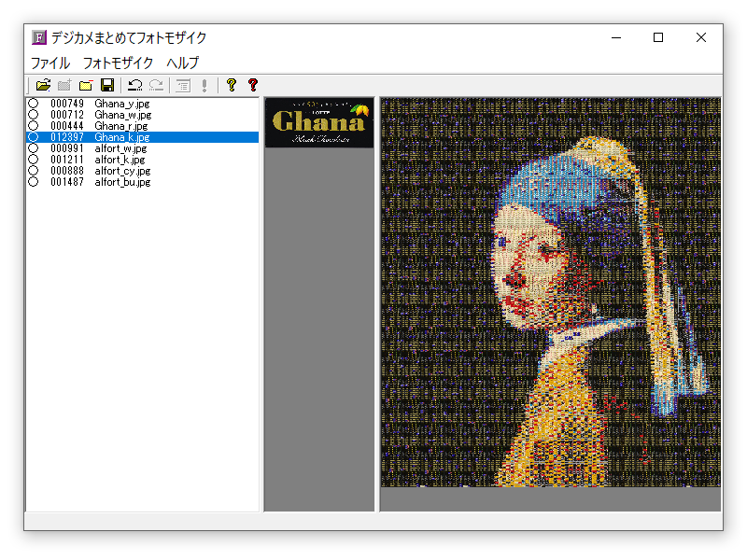This screenshot has width=747, height=560.
Task: Select the circle beside Ghana_r.jpg
Action: [34, 126]
